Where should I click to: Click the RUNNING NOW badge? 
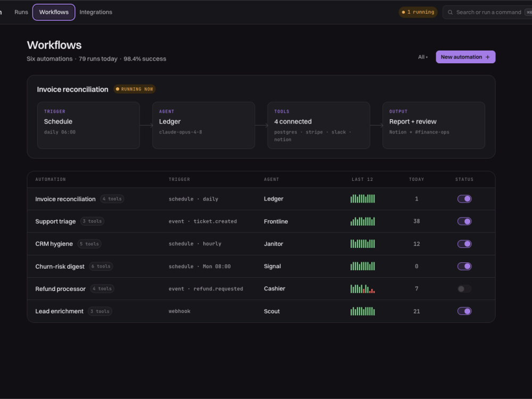click(x=135, y=89)
